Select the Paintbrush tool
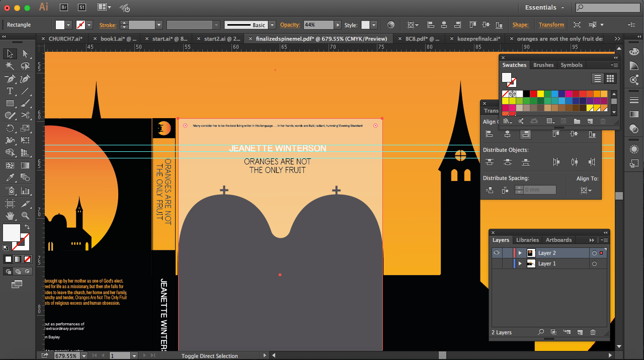Viewport: 644px width, 360px height. click(25, 104)
